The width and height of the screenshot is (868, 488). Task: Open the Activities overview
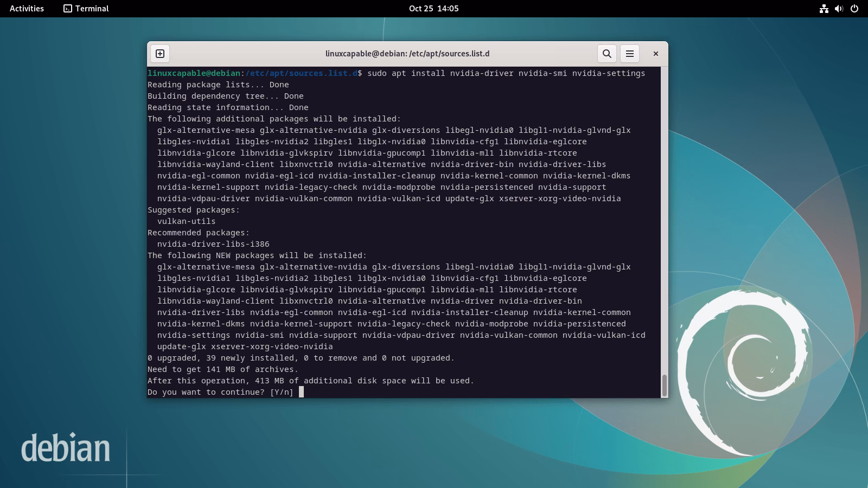point(27,9)
